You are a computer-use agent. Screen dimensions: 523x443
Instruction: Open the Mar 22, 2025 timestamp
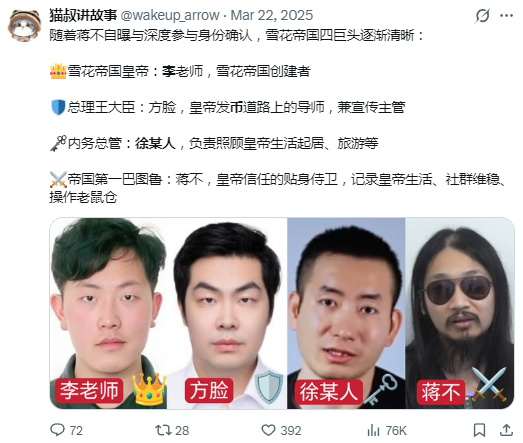(272, 15)
